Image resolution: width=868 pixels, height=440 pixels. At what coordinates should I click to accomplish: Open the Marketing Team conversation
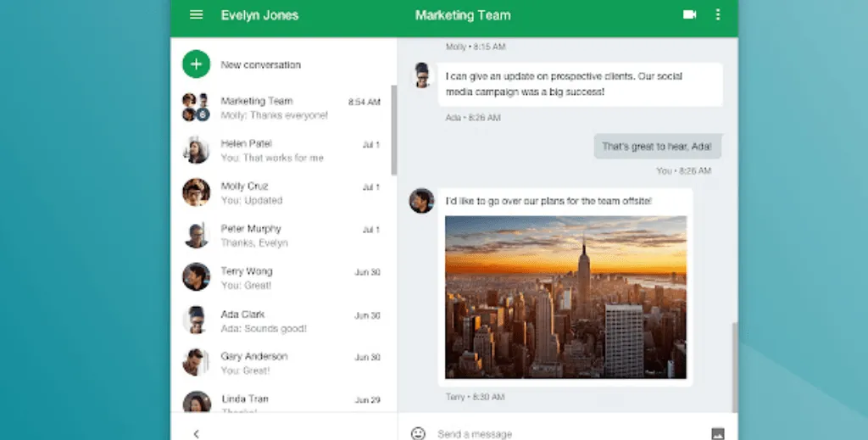point(281,108)
